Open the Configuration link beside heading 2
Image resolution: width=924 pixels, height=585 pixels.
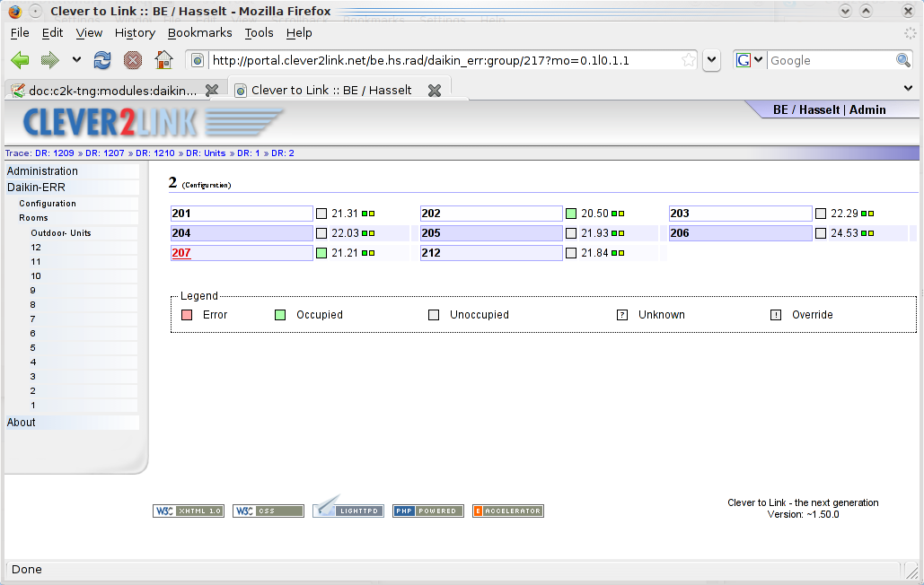click(x=207, y=186)
